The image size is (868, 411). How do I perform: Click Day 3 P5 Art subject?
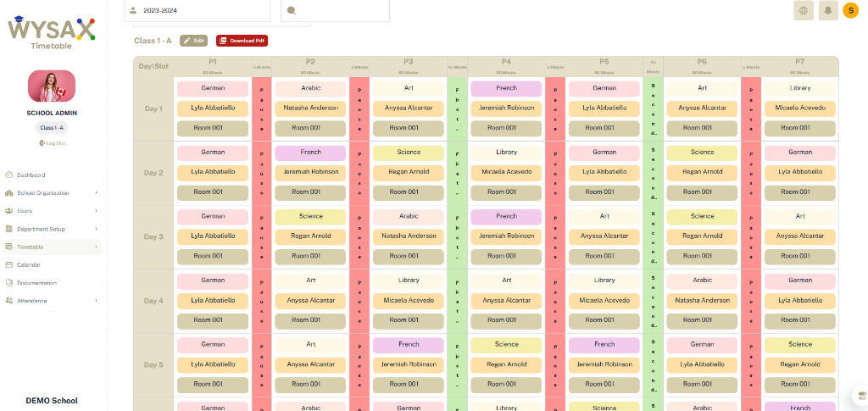coord(604,217)
